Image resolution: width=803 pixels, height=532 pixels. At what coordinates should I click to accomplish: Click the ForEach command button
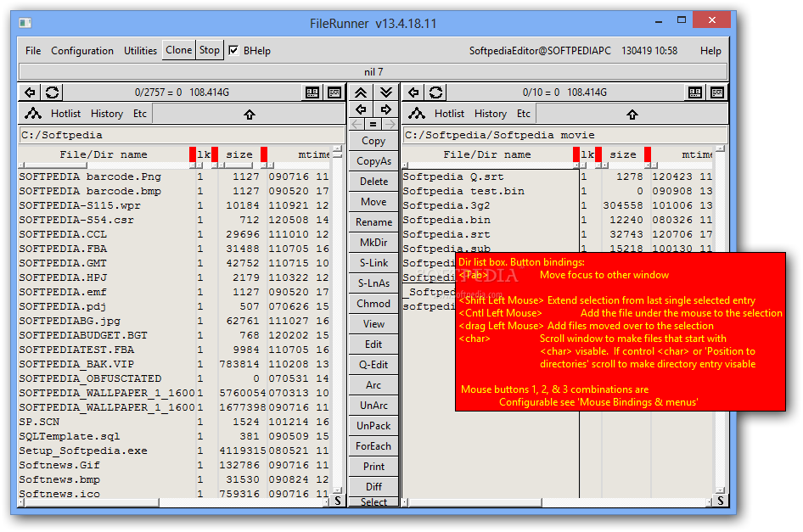pyautogui.click(x=373, y=446)
